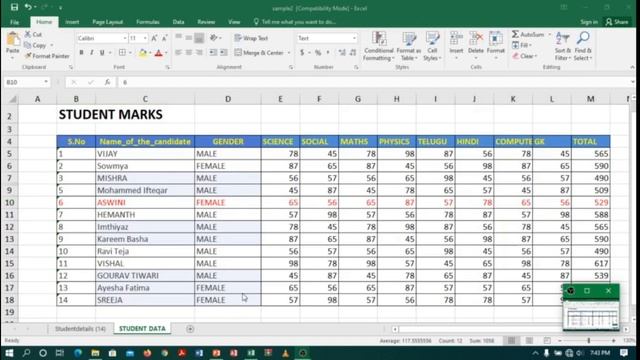Screen dimensions: 640x360
Task: Switch to the Insert ribbon tab
Action: pos(72,22)
